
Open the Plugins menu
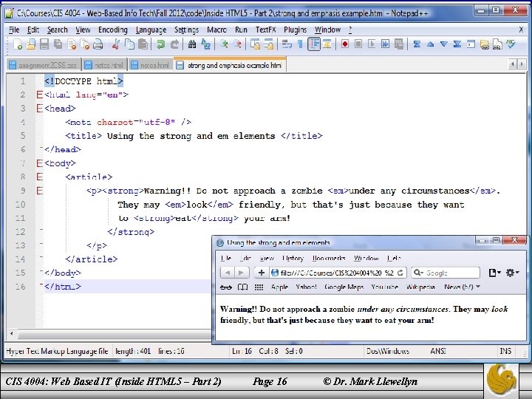tap(295, 30)
